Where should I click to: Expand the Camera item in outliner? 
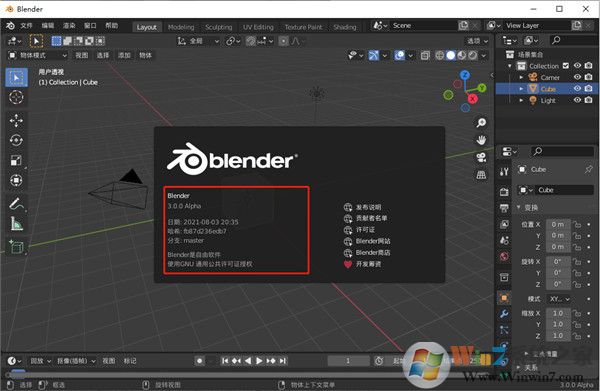pyautogui.click(x=521, y=77)
